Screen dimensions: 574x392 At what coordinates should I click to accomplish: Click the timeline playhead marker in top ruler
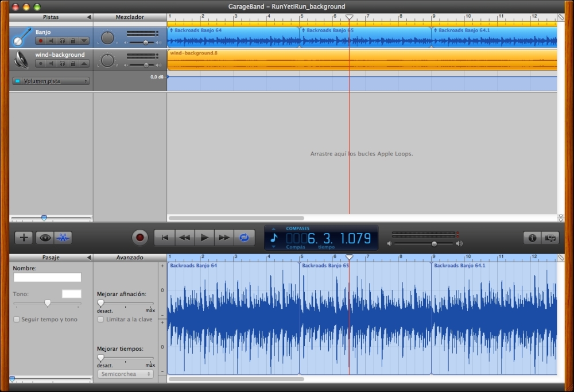click(x=349, y=17)
